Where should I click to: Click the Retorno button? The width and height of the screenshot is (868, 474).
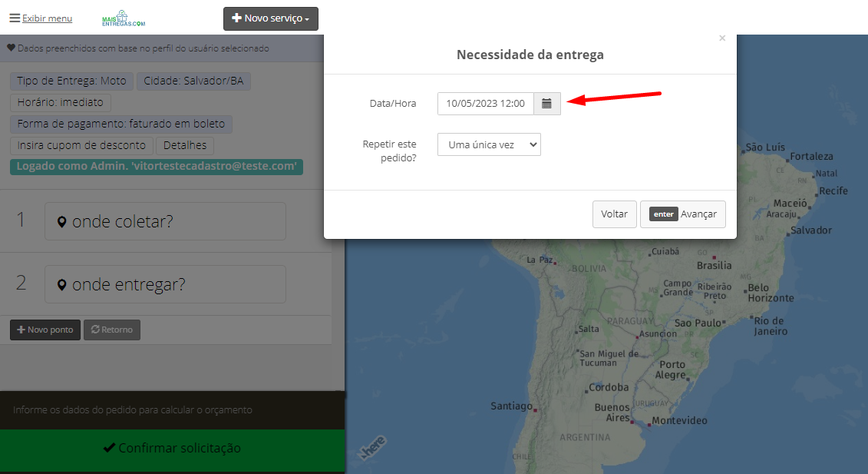coord(112,330)
